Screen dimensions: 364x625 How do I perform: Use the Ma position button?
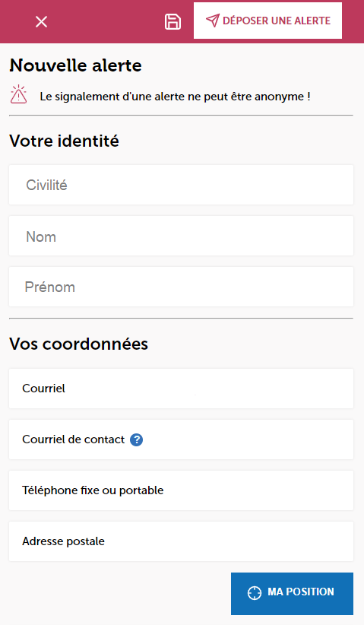tap(292, 594)
